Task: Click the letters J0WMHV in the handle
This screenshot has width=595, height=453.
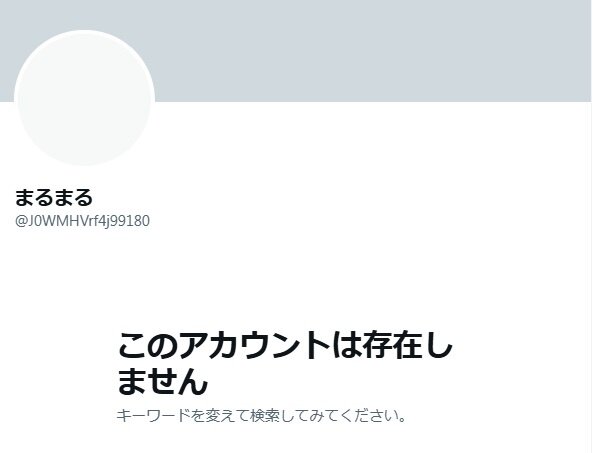Action: click(x=56, y=221)
